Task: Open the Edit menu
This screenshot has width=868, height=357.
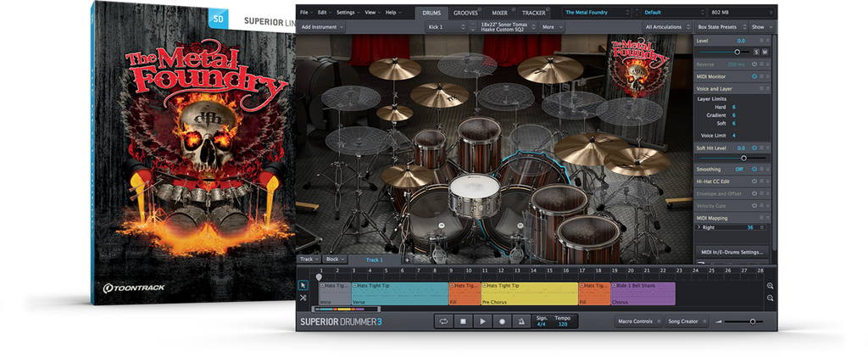Action: (x=325, y=12)
